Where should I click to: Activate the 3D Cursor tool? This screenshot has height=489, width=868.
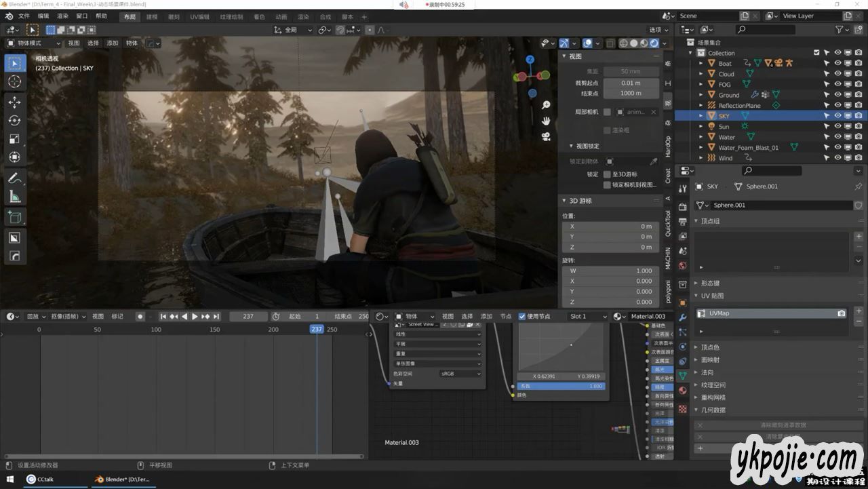14,81
